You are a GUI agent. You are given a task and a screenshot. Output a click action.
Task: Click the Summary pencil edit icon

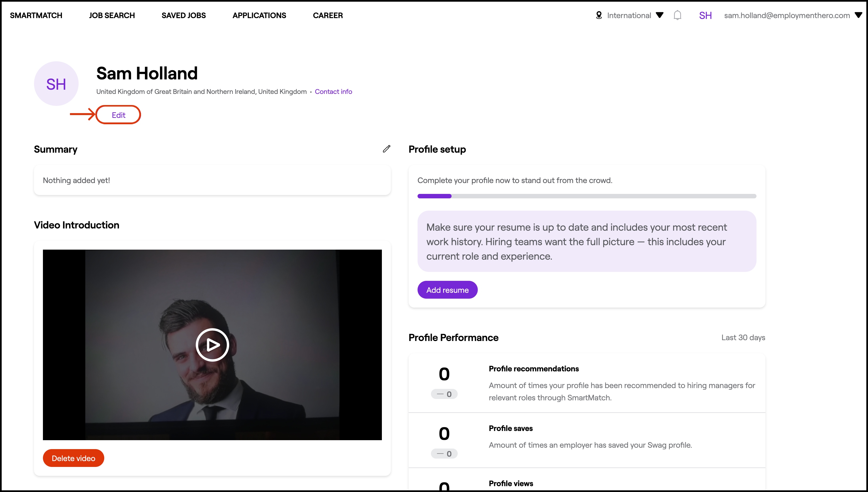(386, 149)
